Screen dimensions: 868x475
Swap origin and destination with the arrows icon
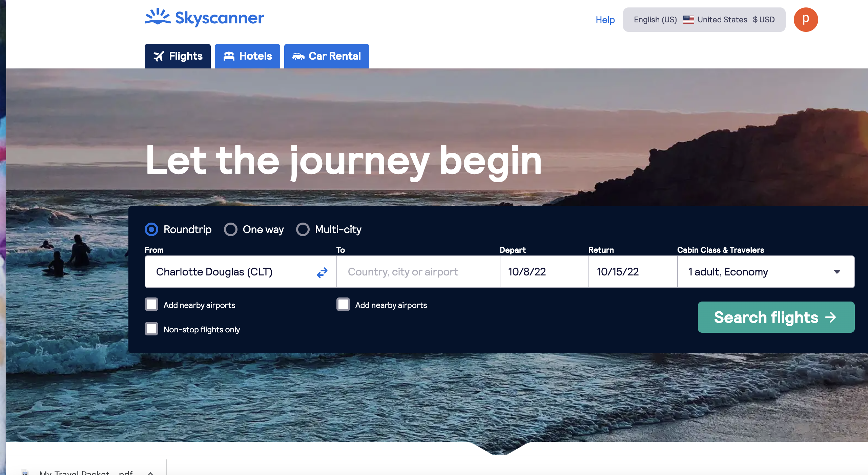[x=322, y=272]
